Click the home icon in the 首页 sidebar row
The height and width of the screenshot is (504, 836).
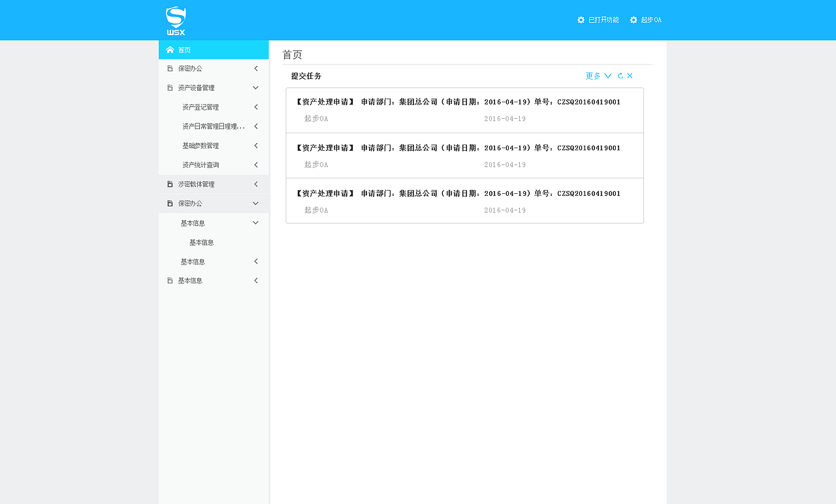click(170, 50)
